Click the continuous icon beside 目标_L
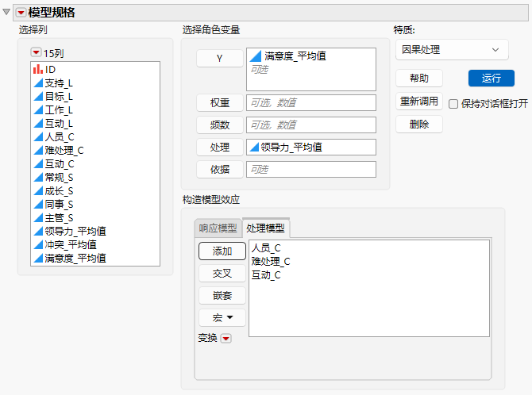Viewport: 532px width, 395px height. click(x=38, y=97)
